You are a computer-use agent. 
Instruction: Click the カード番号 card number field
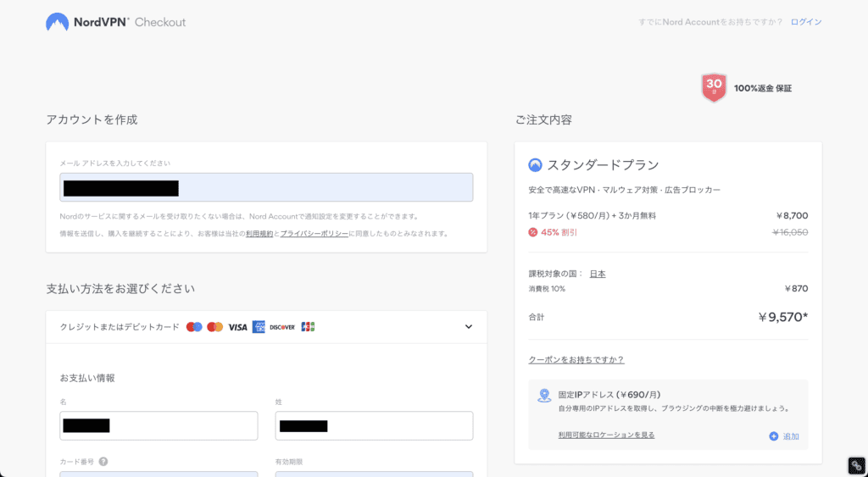(159, 474)
